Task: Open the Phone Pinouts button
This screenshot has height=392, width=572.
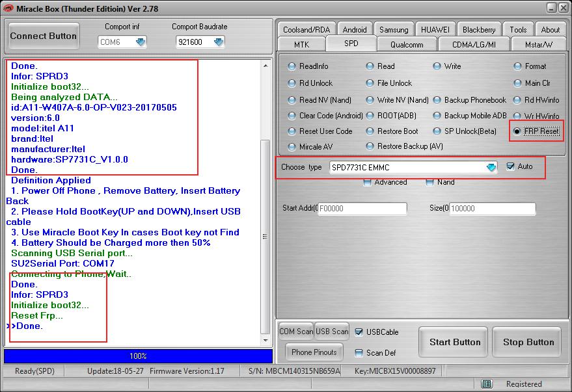Action: click(x=314, y=352)
